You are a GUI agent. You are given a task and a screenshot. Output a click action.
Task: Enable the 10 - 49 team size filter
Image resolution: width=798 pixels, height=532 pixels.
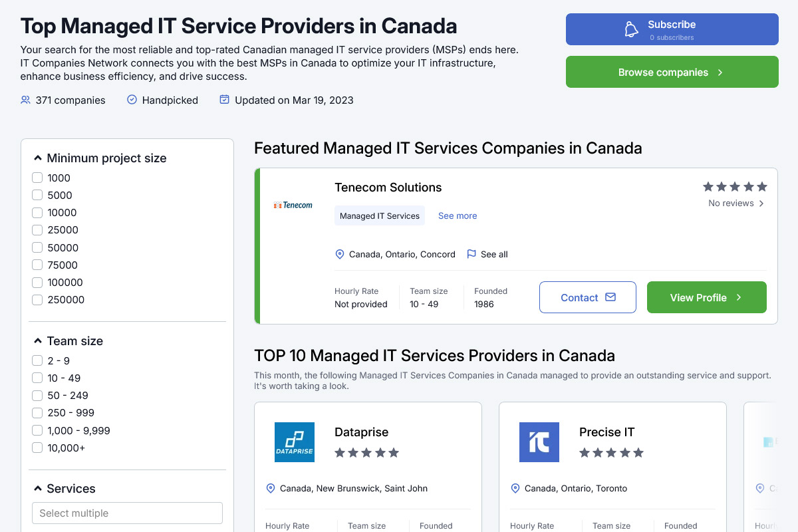click(x=37, y=378)
